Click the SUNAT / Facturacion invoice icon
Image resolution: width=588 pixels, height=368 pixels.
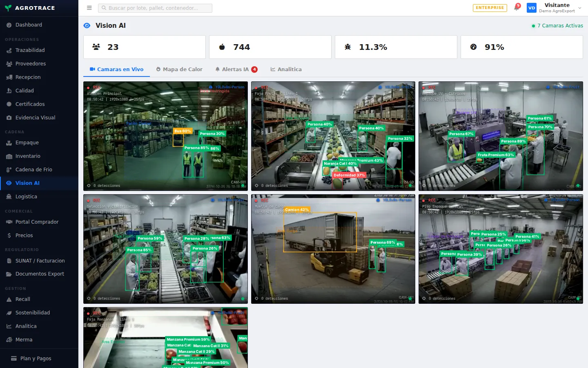9,261
